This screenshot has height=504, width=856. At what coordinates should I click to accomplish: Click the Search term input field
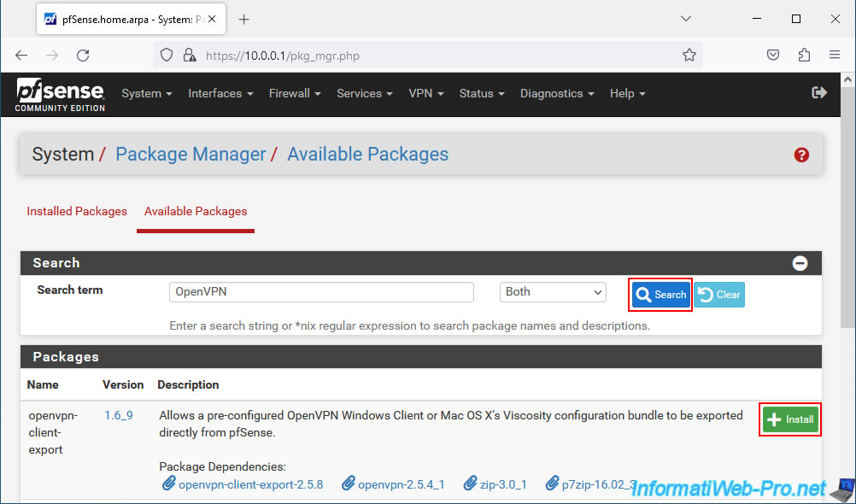click(x=321, y=292)
